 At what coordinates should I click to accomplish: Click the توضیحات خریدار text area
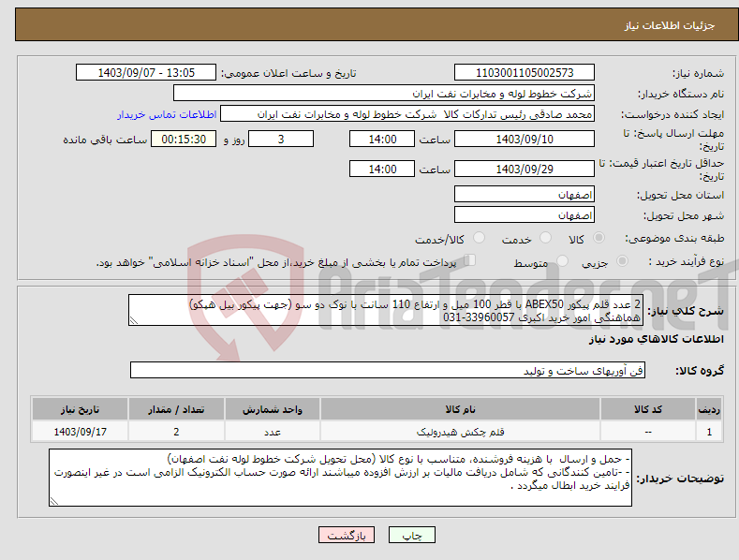pos(340,478)
